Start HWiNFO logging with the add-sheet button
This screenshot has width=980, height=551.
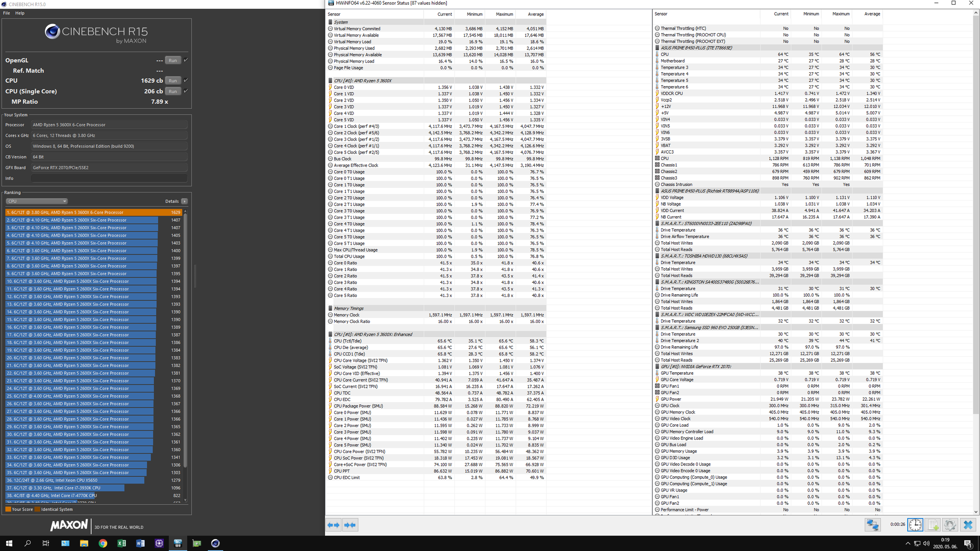(x=933, y=525)
